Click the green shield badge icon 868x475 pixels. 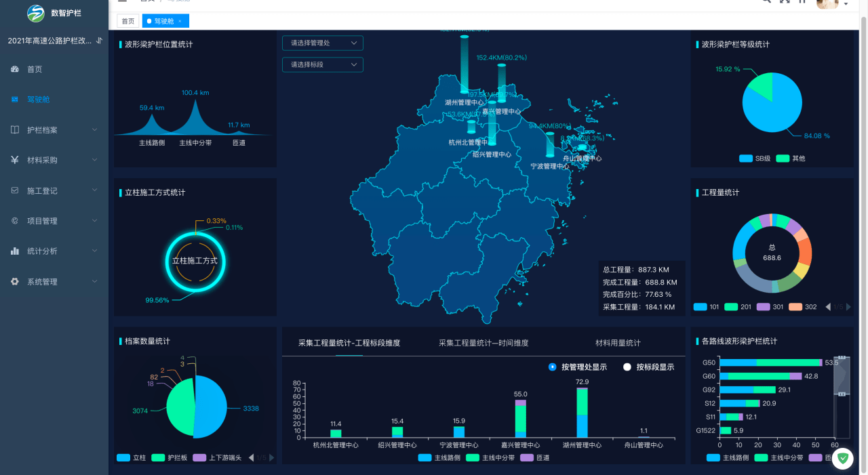coord(842,459)
